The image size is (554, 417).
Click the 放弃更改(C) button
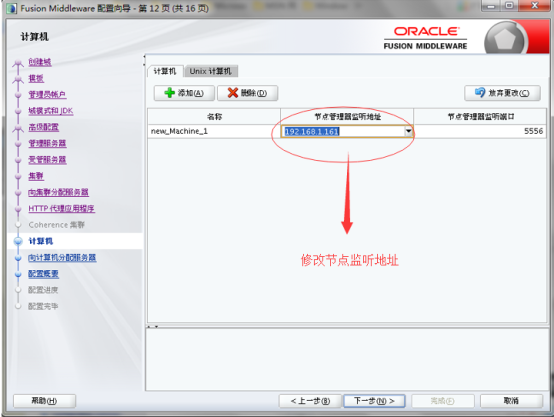click(x=502, y=93)
